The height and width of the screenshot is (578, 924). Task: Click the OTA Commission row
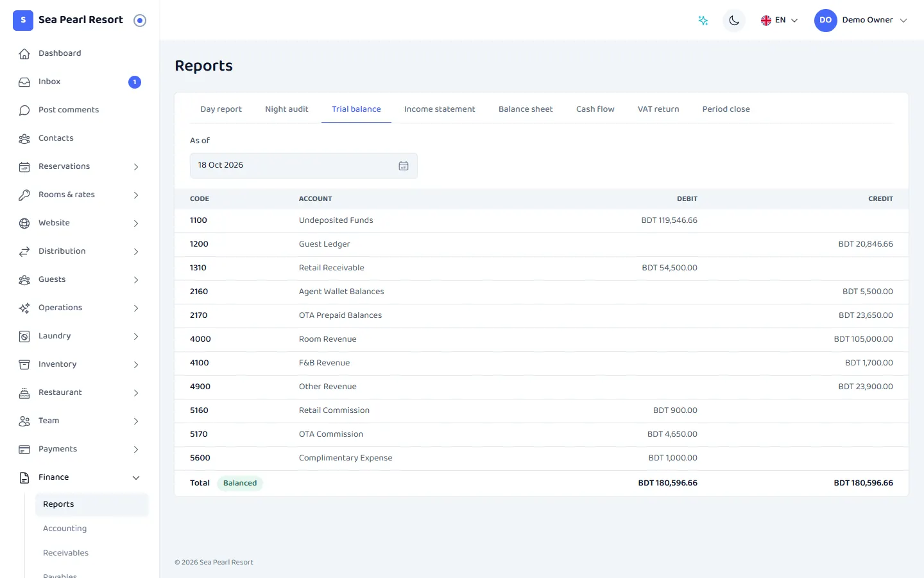coord(542,434)
